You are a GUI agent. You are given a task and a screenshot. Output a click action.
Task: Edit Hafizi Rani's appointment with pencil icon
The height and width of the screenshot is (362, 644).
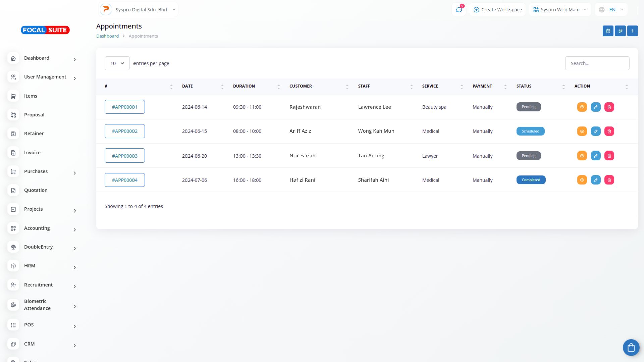595,180
